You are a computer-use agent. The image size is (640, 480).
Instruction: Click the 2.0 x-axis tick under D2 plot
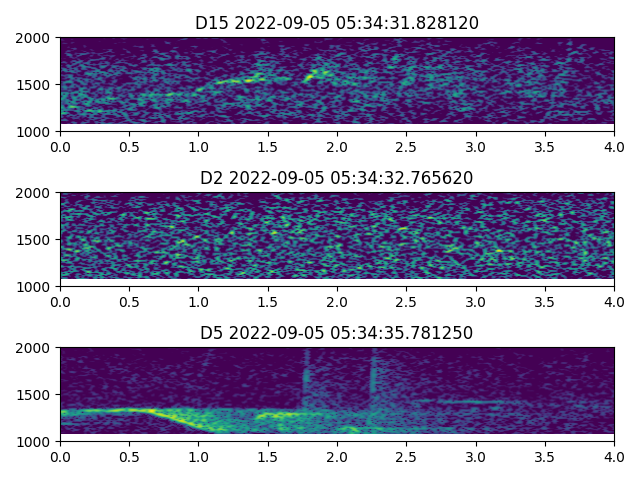(337, 301)
